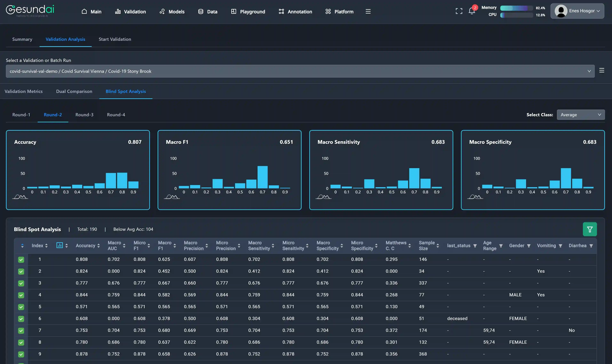612x364 pixels.
Task: Filter the Gender column
Action: [529, 246]
